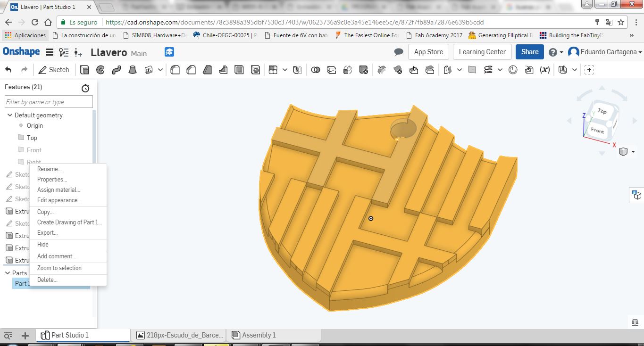Open the Offset surface dropdown arrow
The width and height of the screenshot is (644, 346).
pos(460,70)
